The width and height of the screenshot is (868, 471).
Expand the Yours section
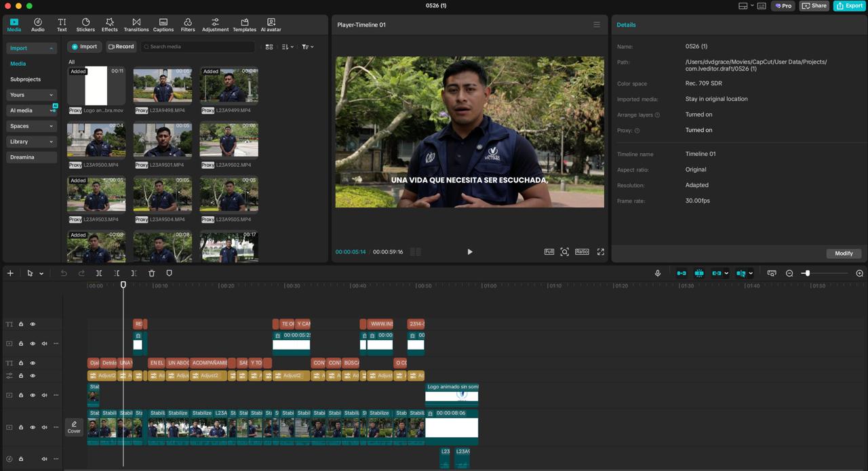31,95
